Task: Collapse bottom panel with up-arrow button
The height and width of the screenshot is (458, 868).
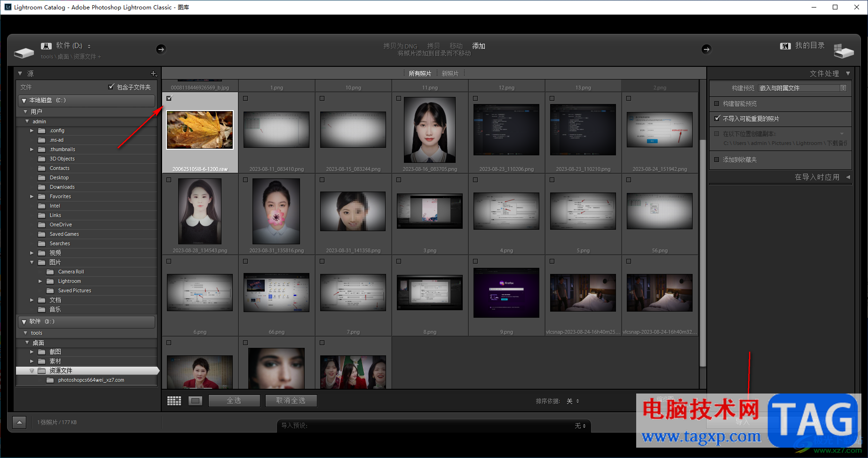Action: [x=19, y=422]
